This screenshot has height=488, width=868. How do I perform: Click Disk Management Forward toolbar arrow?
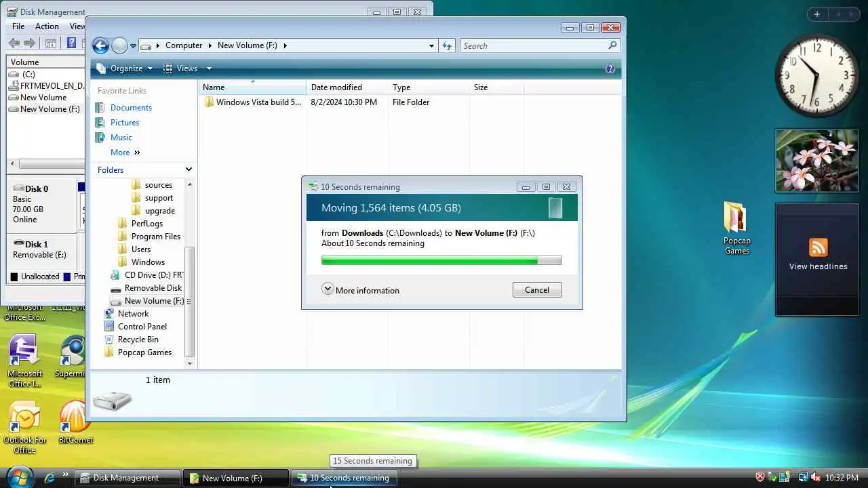tap(30, 43)
